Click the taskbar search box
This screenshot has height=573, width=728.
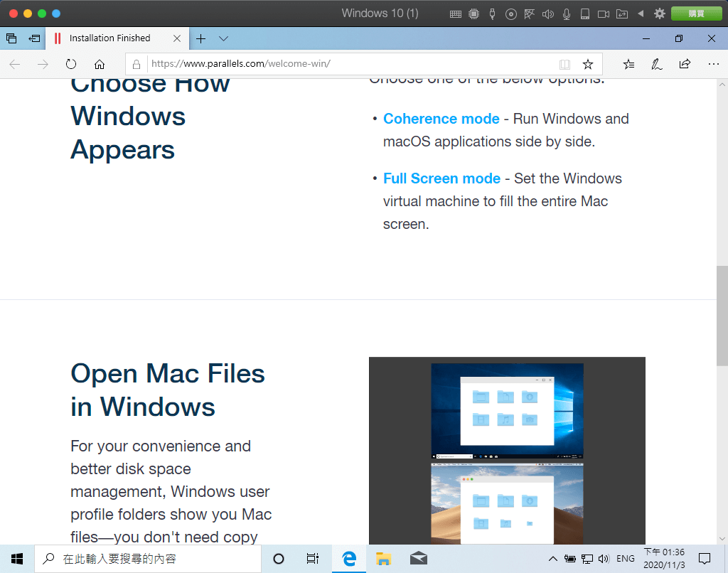(x=148, y=559)
